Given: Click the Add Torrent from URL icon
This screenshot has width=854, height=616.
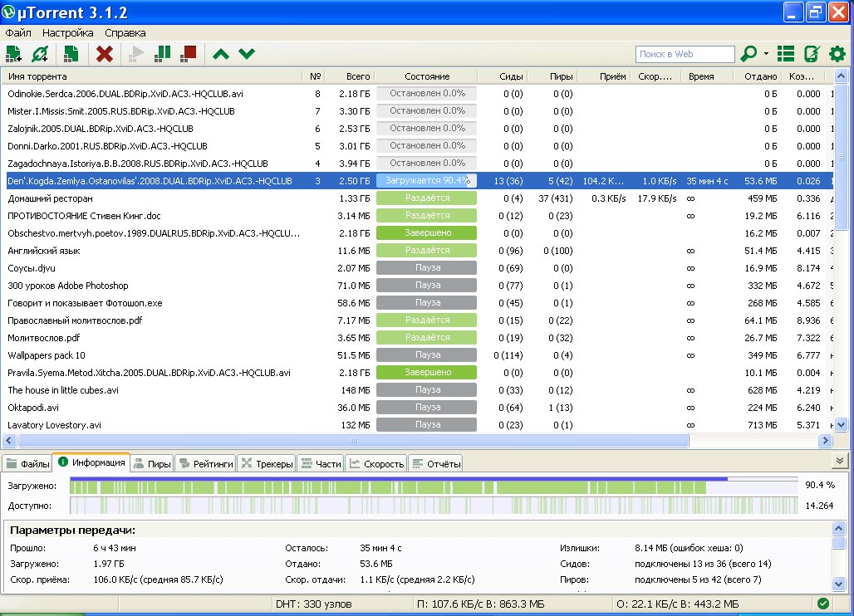Looking at the screenshot, I should coord(40,54).
